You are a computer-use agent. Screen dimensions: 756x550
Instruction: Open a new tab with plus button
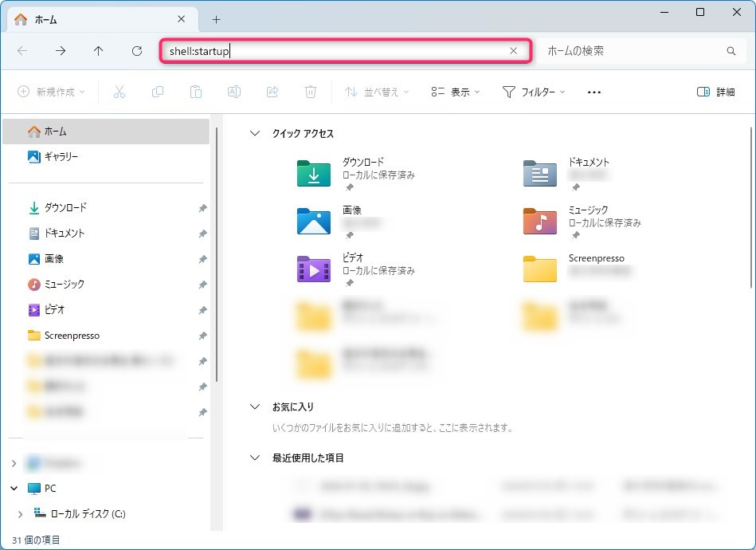216,19
